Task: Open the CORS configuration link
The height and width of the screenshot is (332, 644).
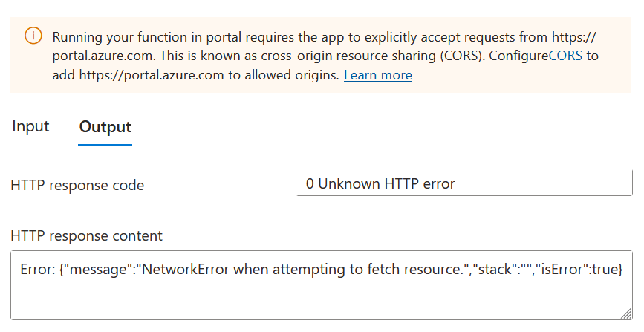Action: point(565,56)
